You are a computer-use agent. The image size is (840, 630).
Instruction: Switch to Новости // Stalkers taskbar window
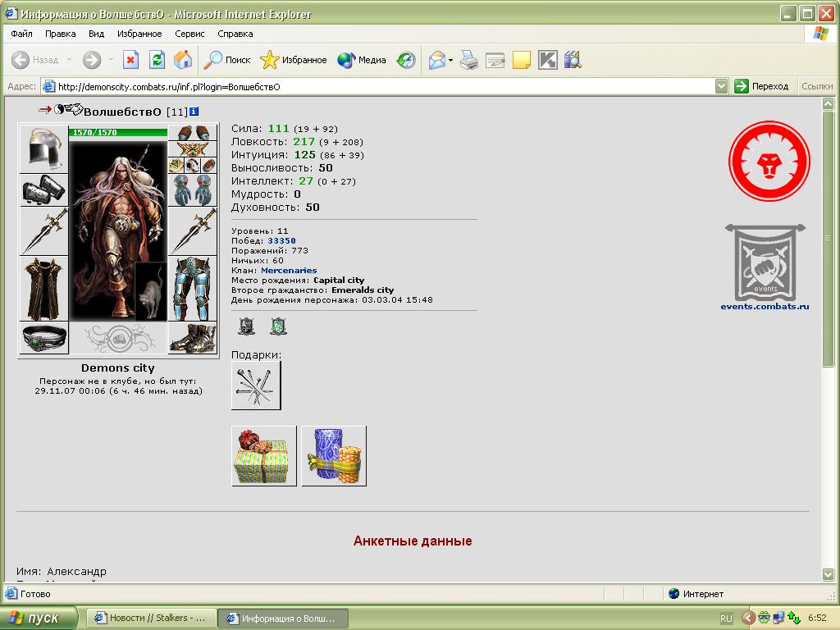pos(151,619)
